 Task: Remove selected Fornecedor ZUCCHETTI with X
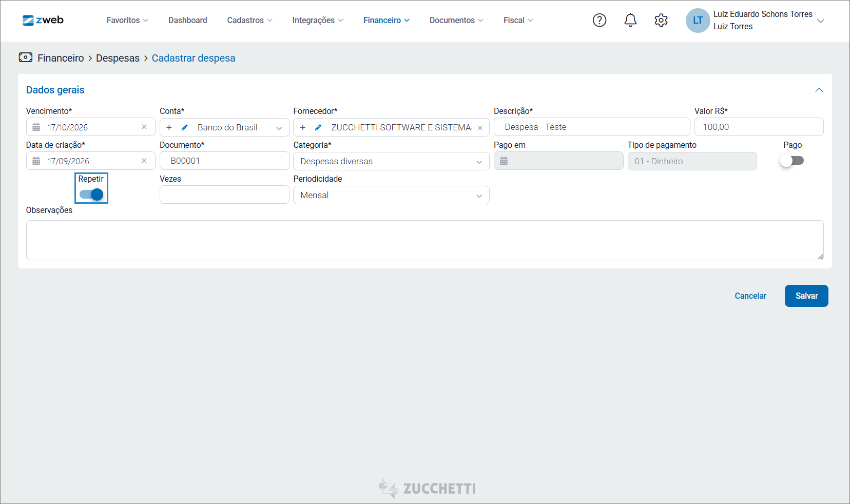tap(480, 128)
